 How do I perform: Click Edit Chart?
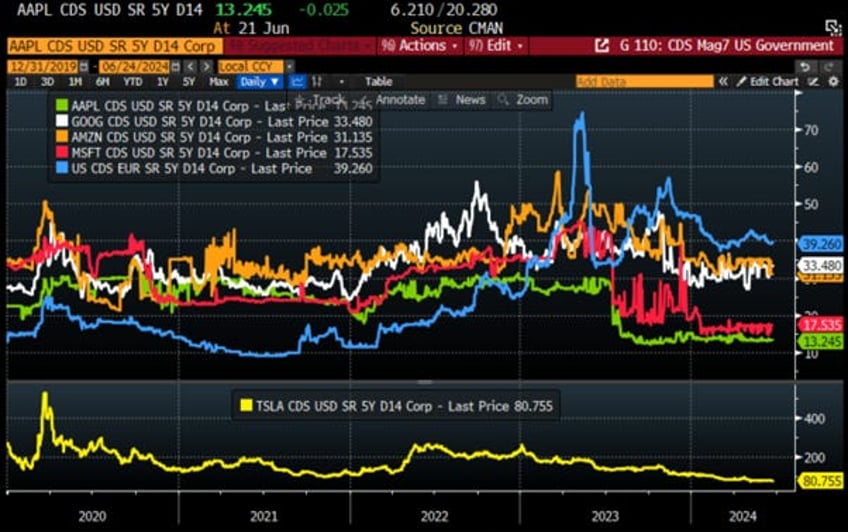click(768, 82)
